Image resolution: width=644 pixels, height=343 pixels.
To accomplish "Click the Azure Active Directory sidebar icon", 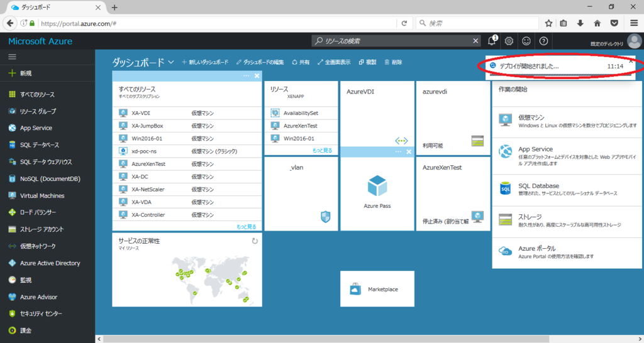I will tap(13, 263).
